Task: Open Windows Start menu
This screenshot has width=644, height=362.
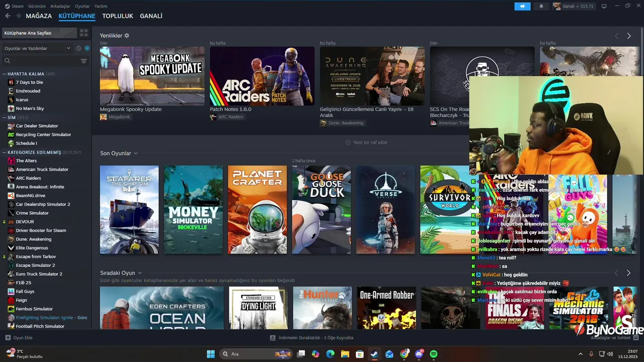Action: coord(211,354)
